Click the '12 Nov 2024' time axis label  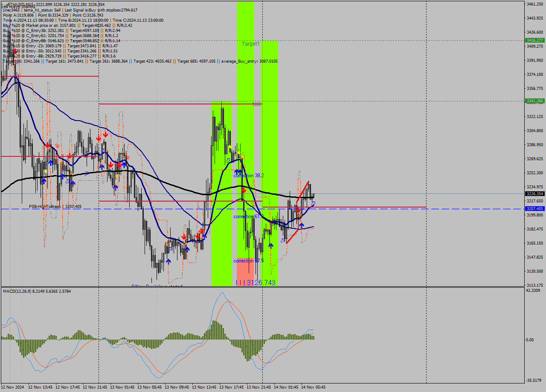click(13, 387)
